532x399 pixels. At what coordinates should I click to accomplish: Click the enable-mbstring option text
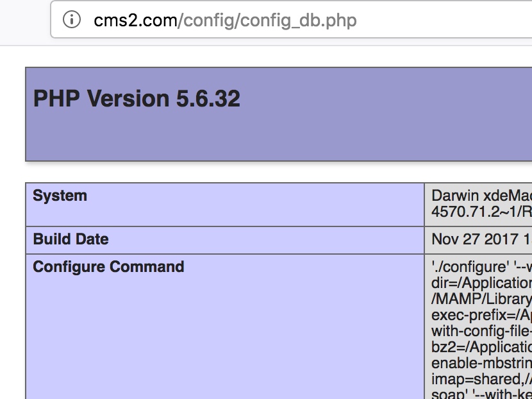coord(481,363)
